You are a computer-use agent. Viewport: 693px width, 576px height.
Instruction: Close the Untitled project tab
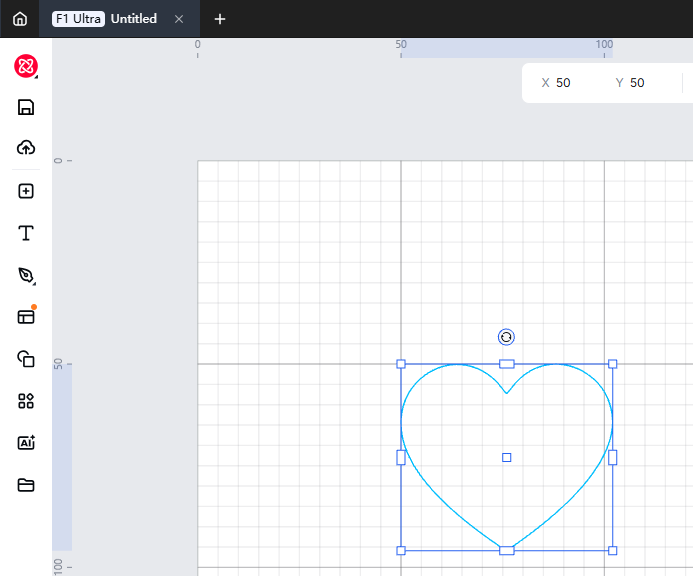(x=179, y=19)
